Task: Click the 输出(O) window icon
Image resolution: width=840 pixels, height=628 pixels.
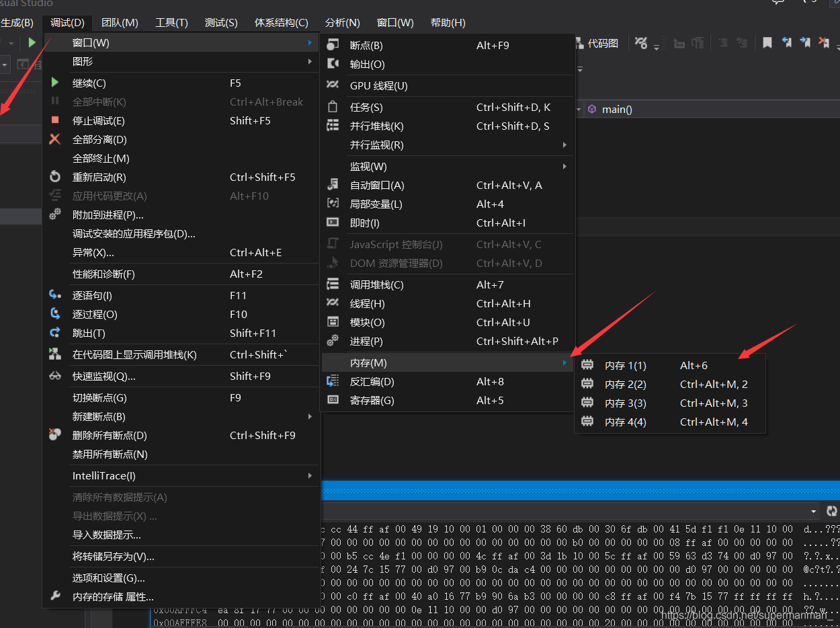Action: 333,64
